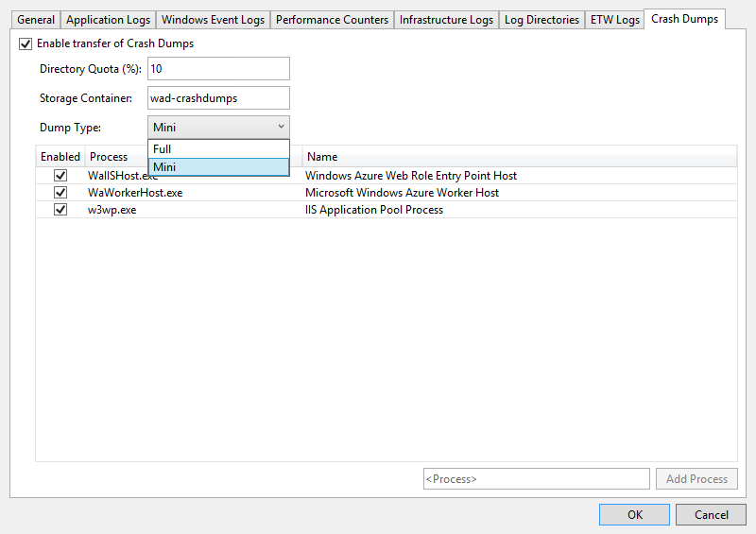
Task: Switch to the General tab
Action: pyautogui.click(x=36, y=20)
